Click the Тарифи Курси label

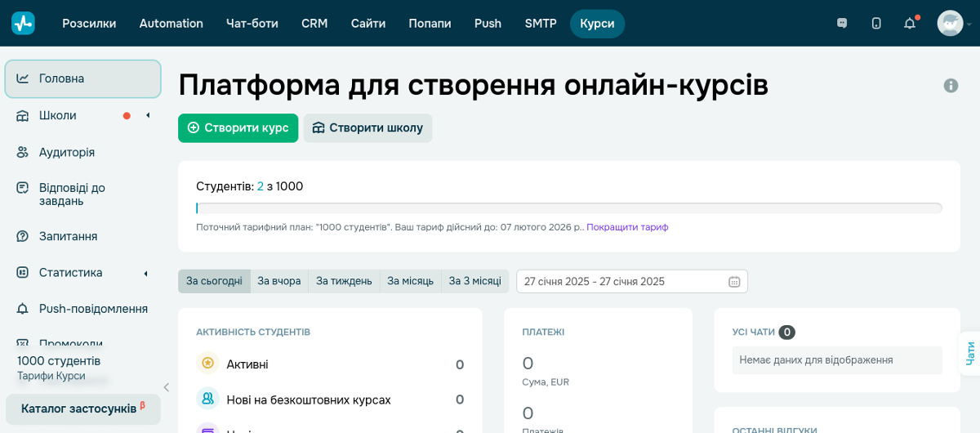(51, 376)
